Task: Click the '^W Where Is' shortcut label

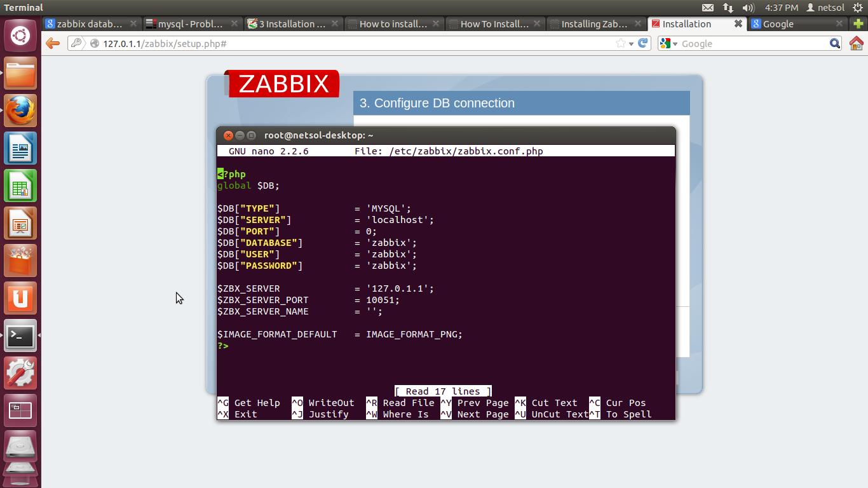Action: (398, 414)
